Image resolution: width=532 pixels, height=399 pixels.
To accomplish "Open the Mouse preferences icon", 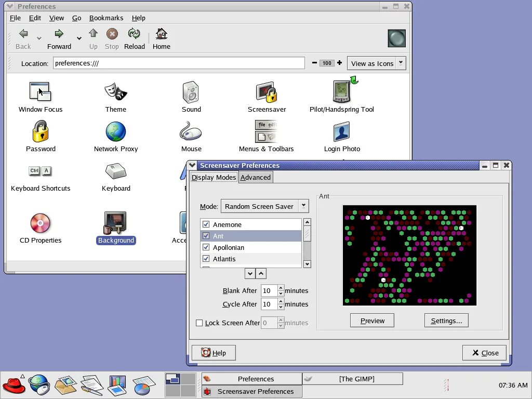I will [191, 131].
